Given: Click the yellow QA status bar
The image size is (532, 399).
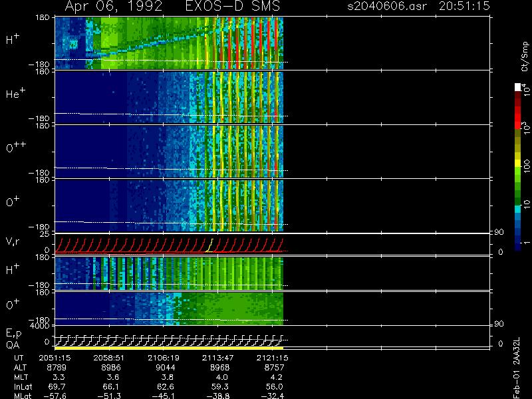Looking at the screenshot, I should (169, 348).
